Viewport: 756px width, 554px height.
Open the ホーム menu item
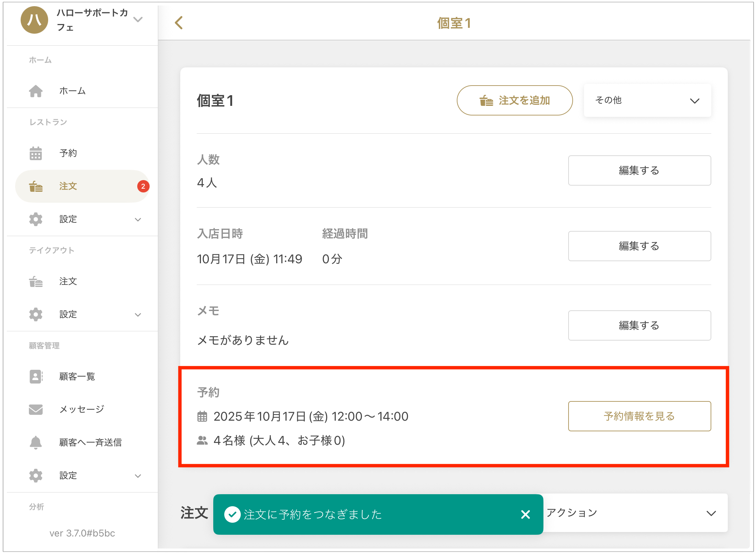[72, 91]
